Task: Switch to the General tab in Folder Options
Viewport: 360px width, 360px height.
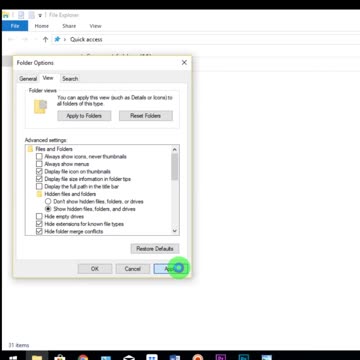Action: 28,79
